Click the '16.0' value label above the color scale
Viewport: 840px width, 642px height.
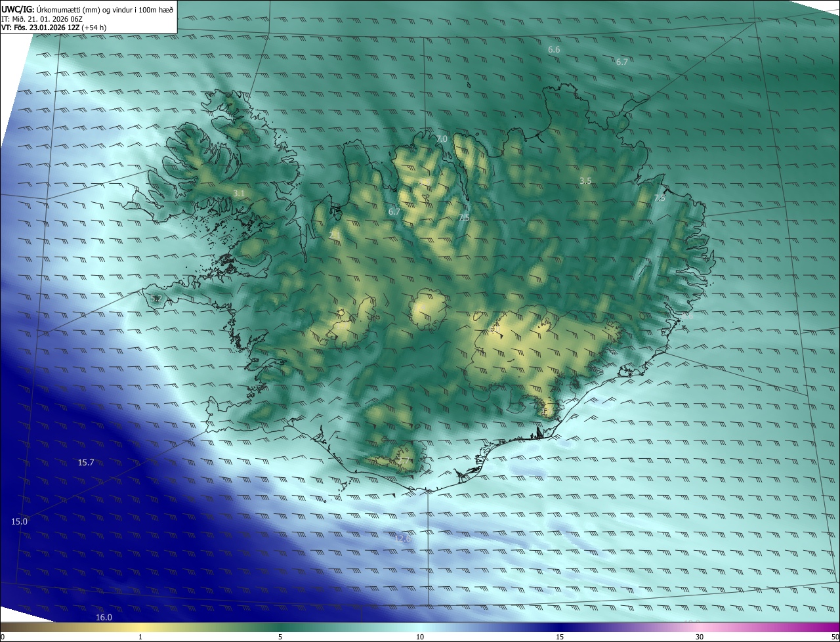(x=104, y=618)
